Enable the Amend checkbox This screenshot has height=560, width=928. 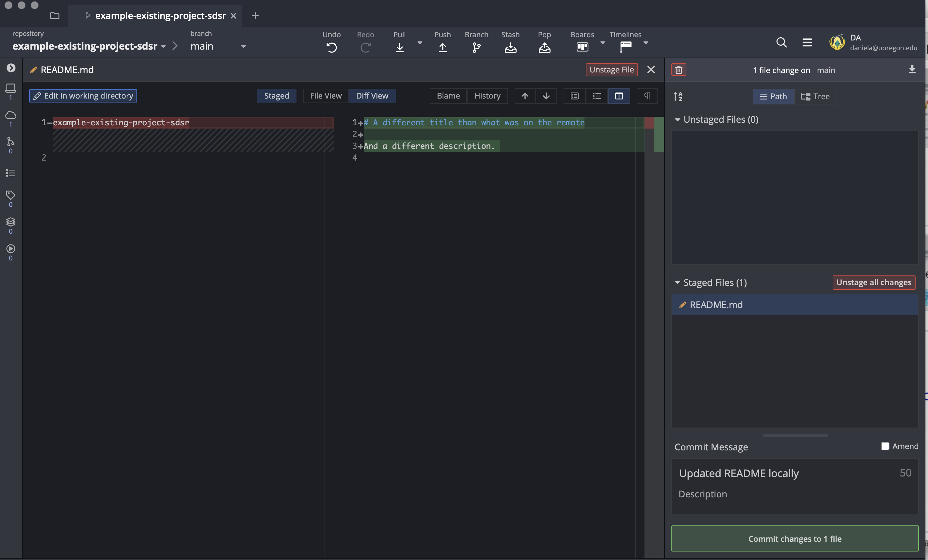pos(885,446)
